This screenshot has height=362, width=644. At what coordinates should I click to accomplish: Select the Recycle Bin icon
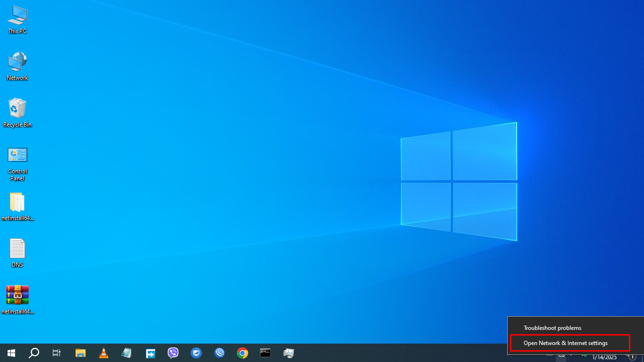click(x=17, y=113)
